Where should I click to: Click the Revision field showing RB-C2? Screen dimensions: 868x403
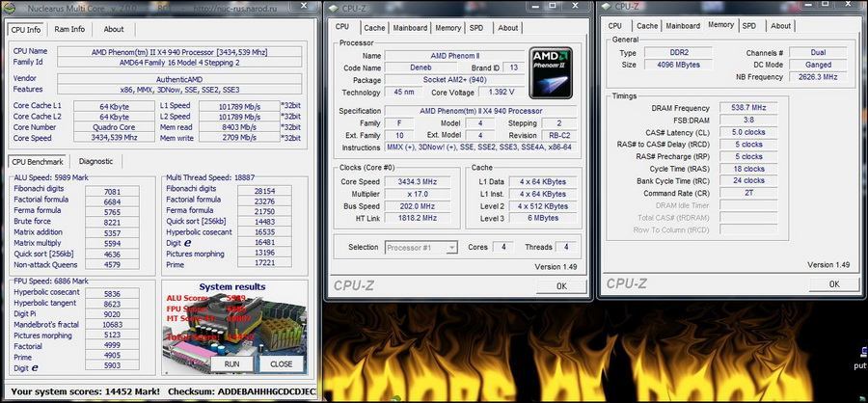pyautogui.click(x=559, y=136)
